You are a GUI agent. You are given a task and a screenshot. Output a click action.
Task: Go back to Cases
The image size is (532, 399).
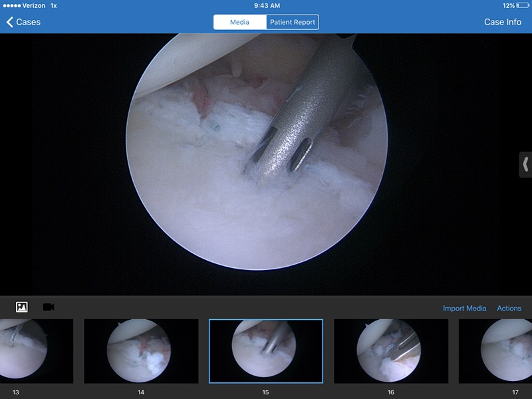click(23, 22)
